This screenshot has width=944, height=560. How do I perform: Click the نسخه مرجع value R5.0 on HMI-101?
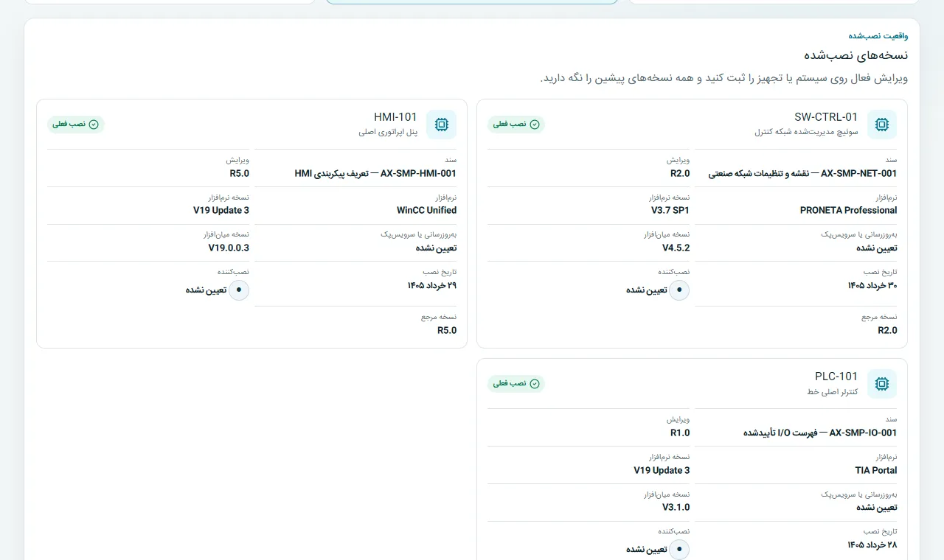point(447,331)
